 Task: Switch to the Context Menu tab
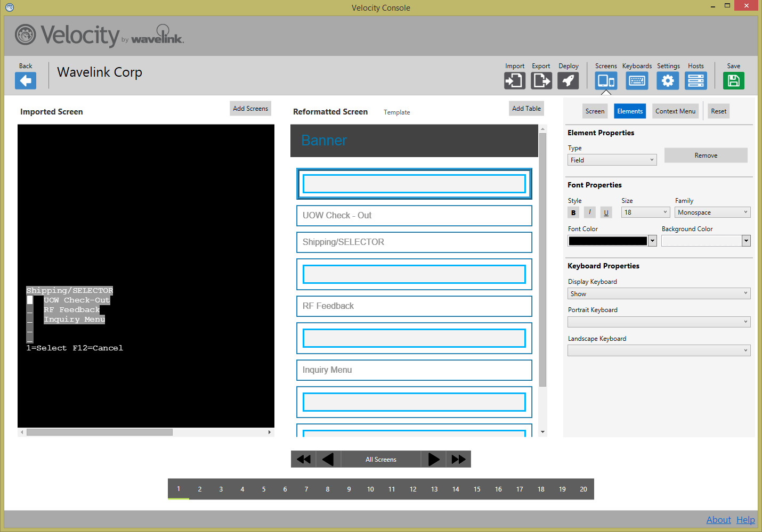(x=675, y=111)
